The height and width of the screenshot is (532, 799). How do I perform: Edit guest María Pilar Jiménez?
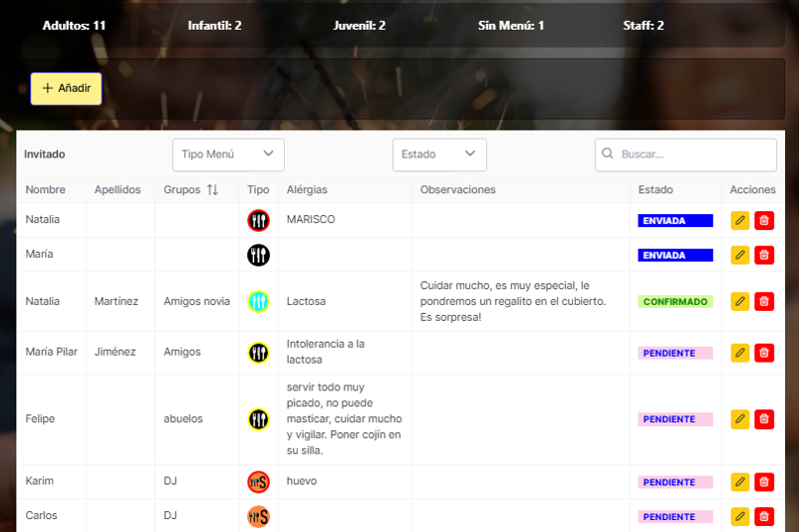tap(740, 353)
